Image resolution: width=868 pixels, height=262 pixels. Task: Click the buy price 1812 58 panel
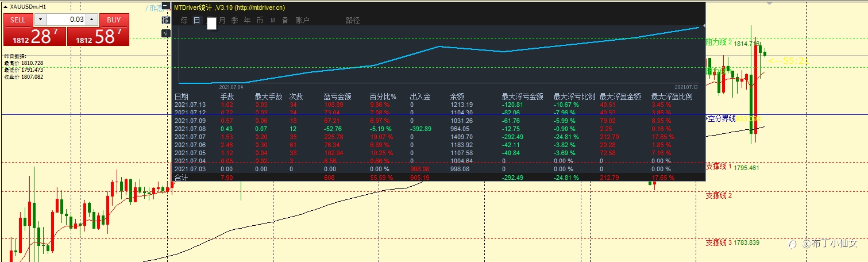tap(98, 36)
